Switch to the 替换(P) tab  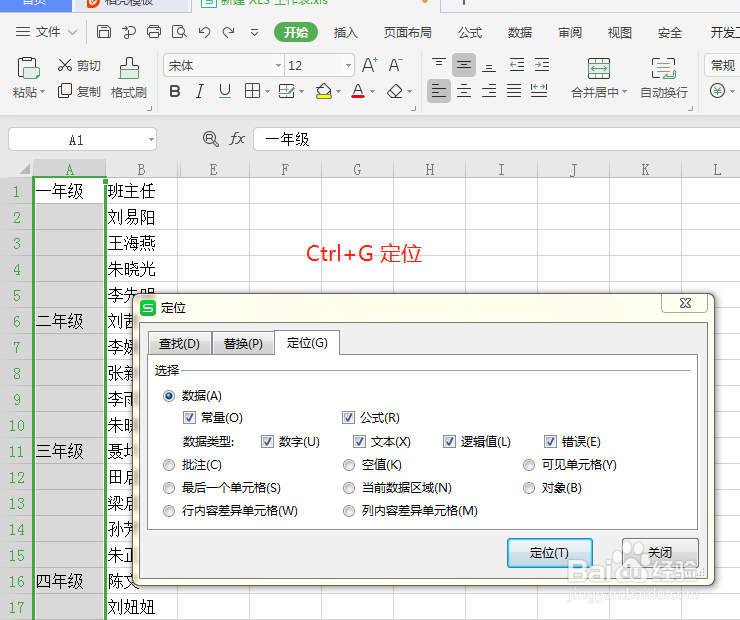pyautogui.click(x=243, y=344)
